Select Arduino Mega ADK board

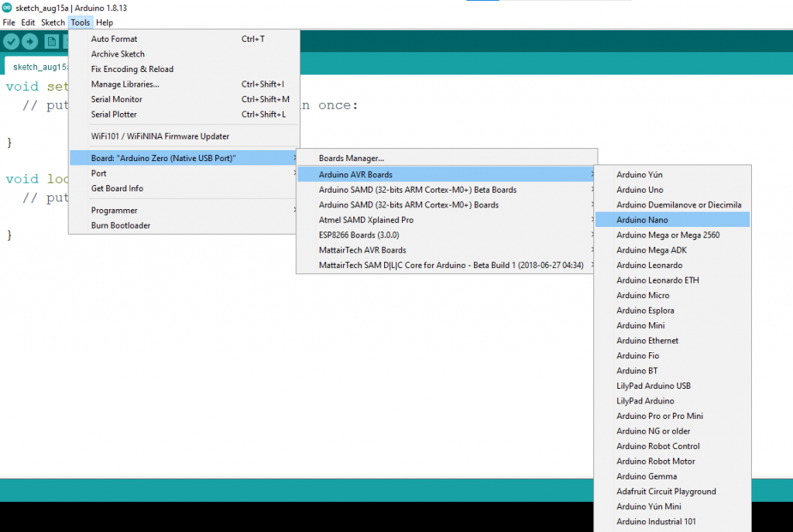[673, 250]
